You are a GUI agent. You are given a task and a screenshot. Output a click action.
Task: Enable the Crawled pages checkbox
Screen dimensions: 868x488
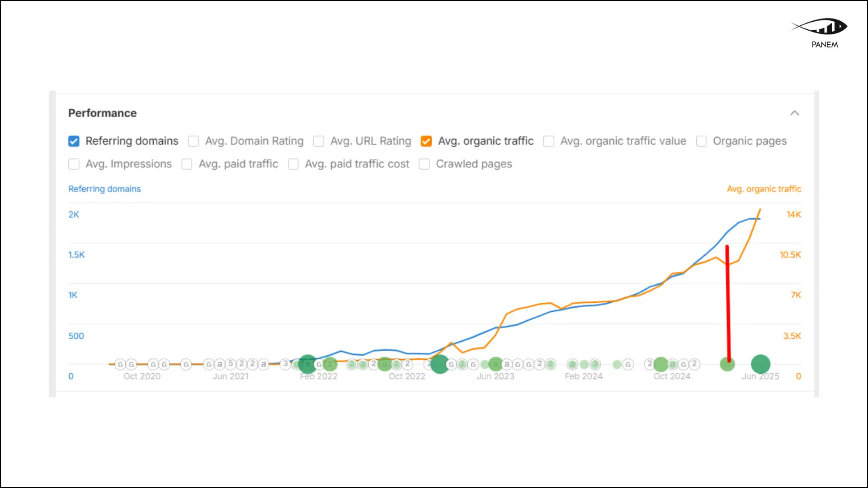coord(424,164)
